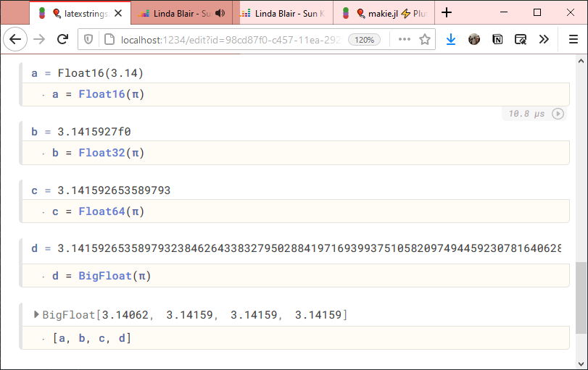588x370 pixels.
Task: Click the long BigFloat output for d
Action: [x=297, y=248]
